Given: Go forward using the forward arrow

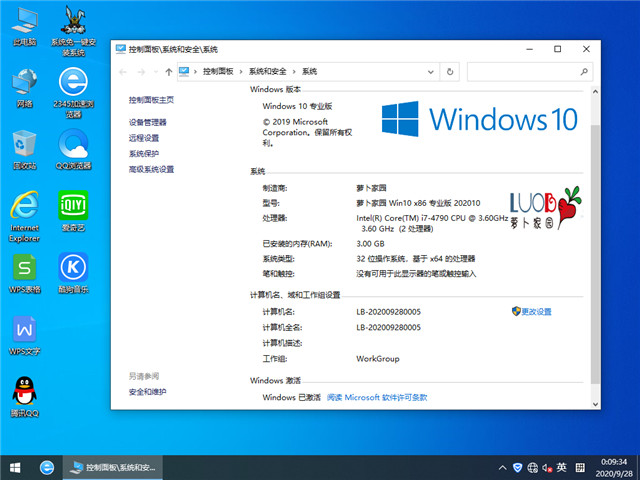Looking at the screenshot, I should pyautogui.click(x=141, y=72).
